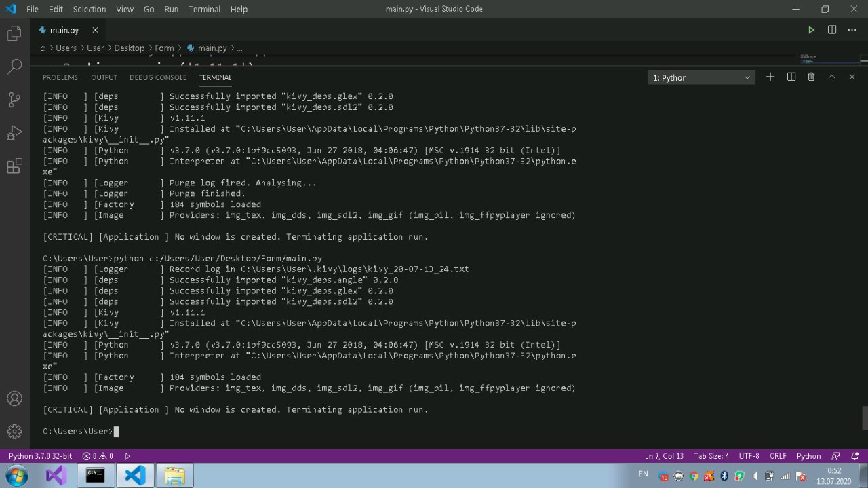The height and width of the screenshot is (488, 868).
Task: Open the VS Code logo application menu
Action: 10,9
